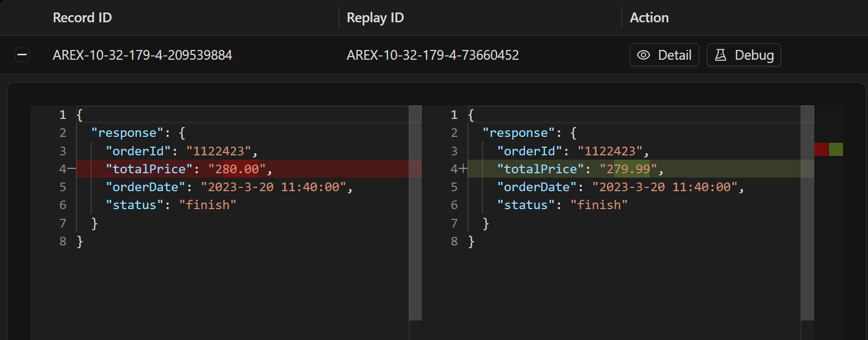Click the minus deletion marker on left line 4
Viewport: 868px width, 340px height.
[x=72, y=169]
